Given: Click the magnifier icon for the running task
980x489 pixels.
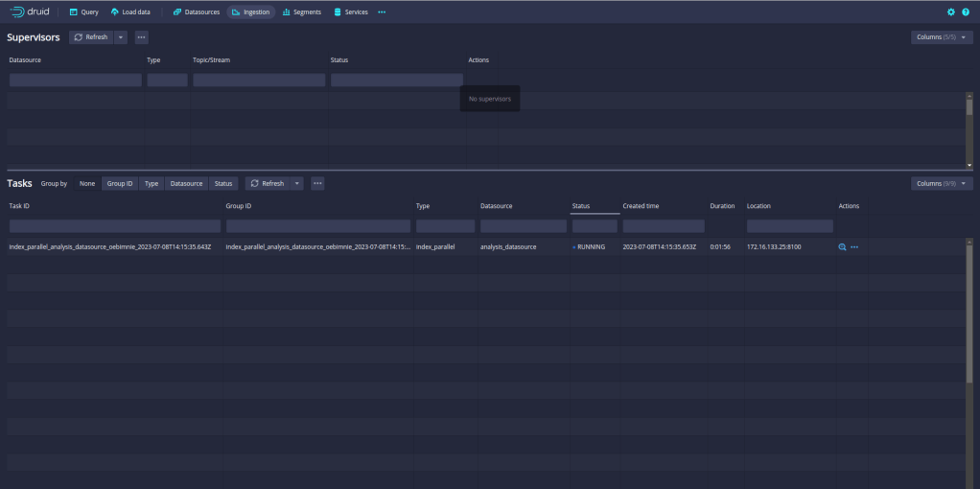Looking at the screenshot, I should coord(842,247).
